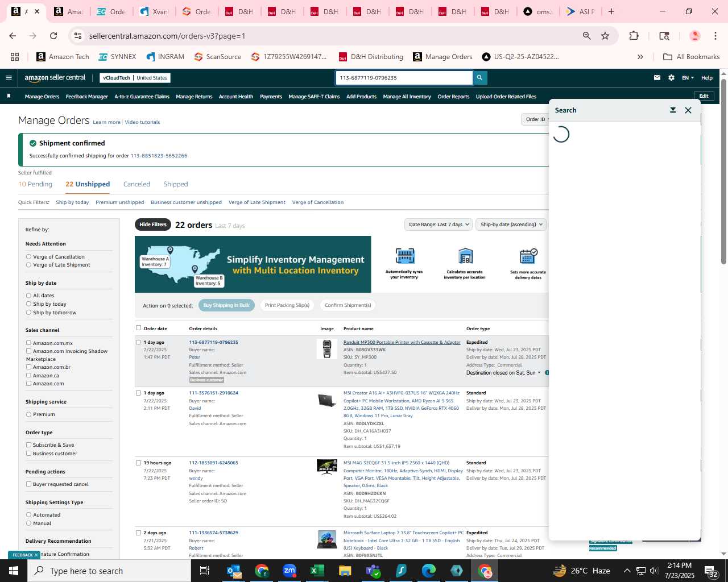Open the settings gear icon
Image resolution: width=728 pixels, height=582 pixels.
click(x=671, y=78)
